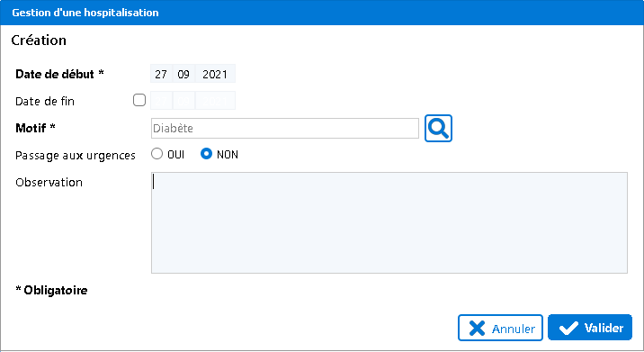Select OUI for Passage aux urgences
The height and width of the screenshot is (352, 644).
click(x=157, y=154)
